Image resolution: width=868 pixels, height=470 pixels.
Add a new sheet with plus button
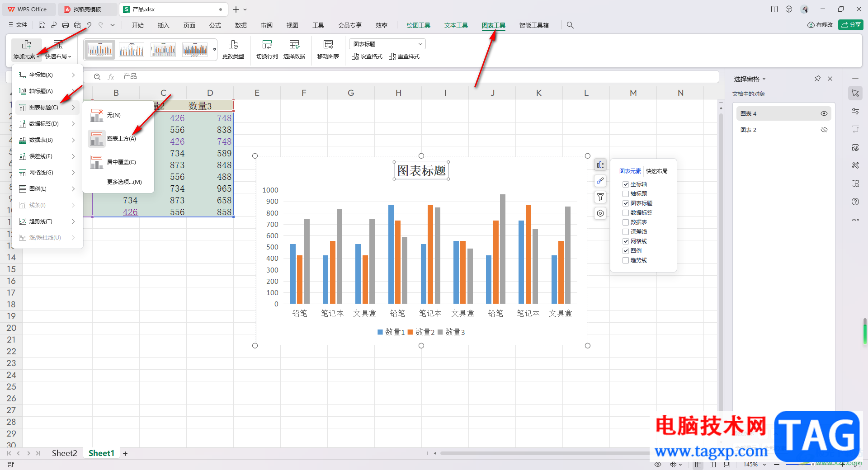[125, 454]
